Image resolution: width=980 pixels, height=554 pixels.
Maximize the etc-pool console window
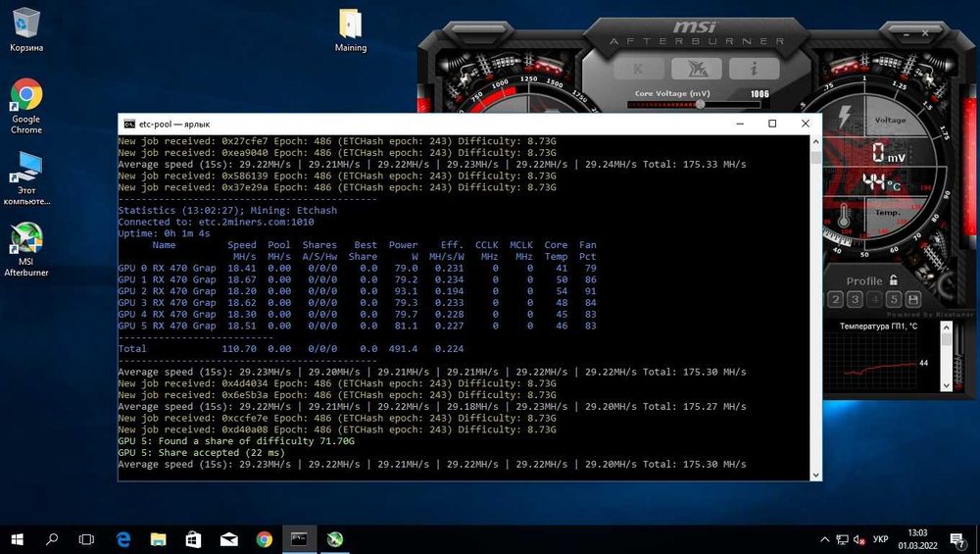(772, 124)
